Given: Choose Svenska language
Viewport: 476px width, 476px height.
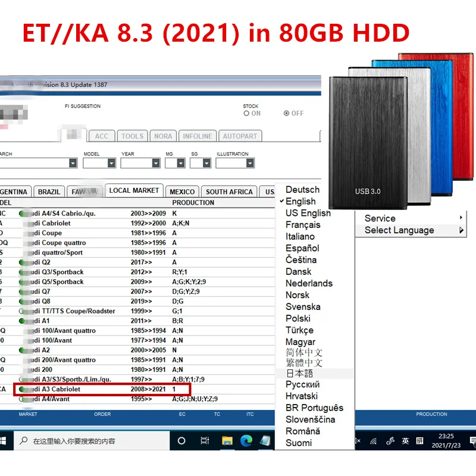Looking at the screenshot, I should (x=303, y=306).
